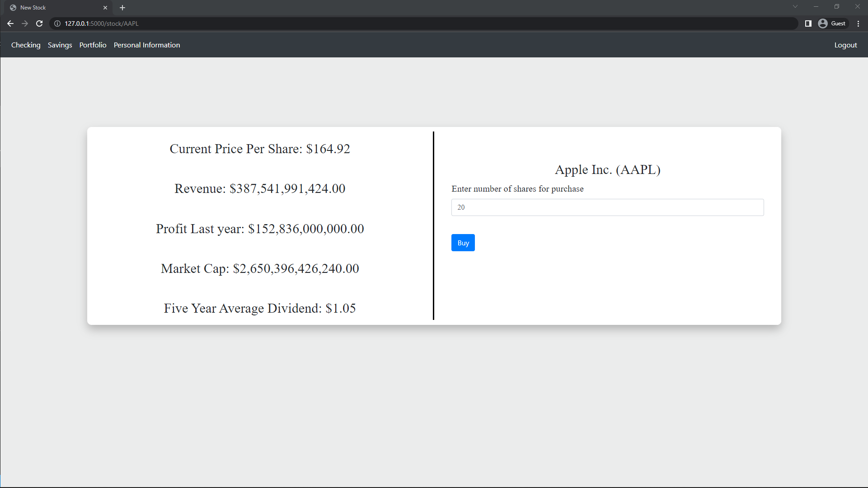Screen dimensions: 868x488
Task: Minimize the browser window
Action: coord(816,7)
